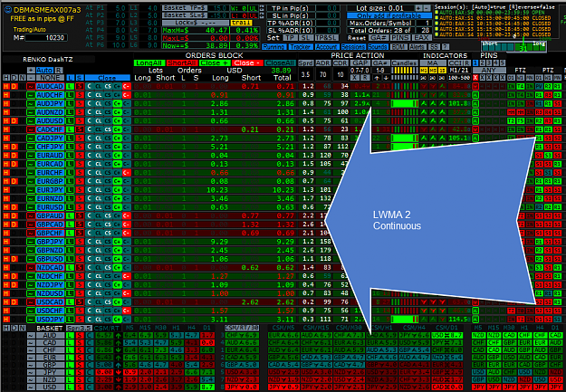Click the S sell button for AUDCHF
566x392 pixels.
pyautogui.click(x=80, y=95)
